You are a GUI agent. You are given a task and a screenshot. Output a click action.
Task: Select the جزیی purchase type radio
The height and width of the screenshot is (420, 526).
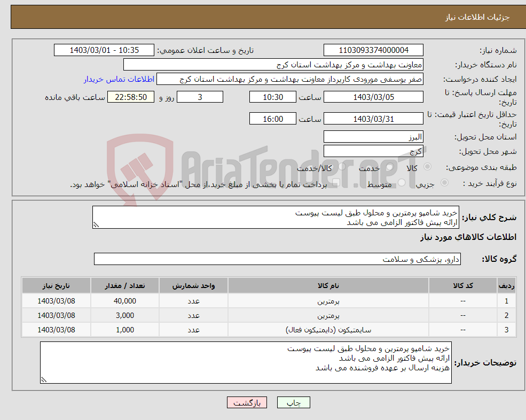point(444,183)
